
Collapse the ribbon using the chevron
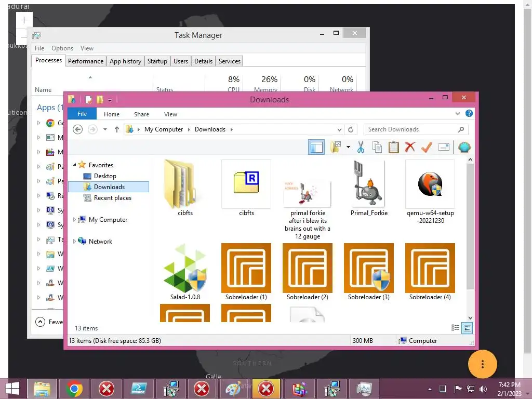pyautogui.click(x=458, y=114)
